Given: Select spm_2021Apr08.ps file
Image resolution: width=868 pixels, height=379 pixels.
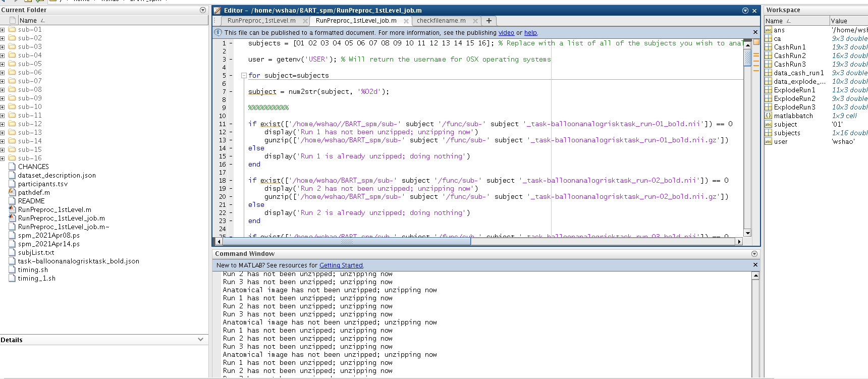Looking at the screenshot, I should (48, 236).
